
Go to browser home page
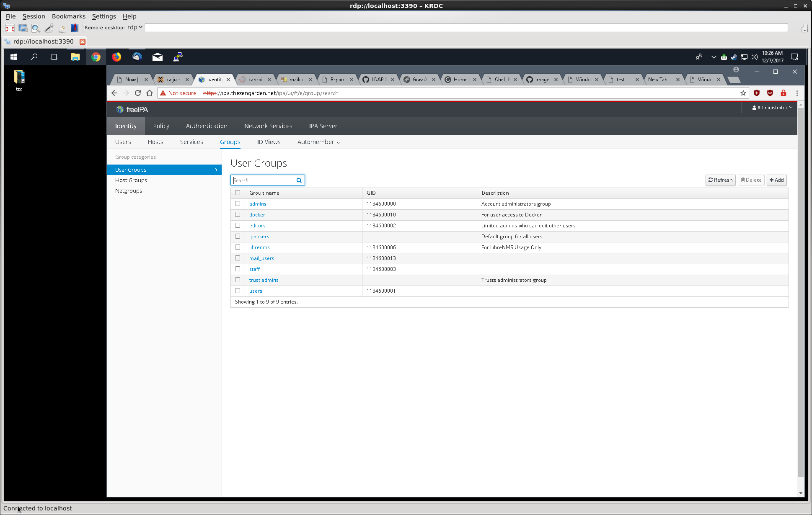pyautogui.click(x=150, y=93)
